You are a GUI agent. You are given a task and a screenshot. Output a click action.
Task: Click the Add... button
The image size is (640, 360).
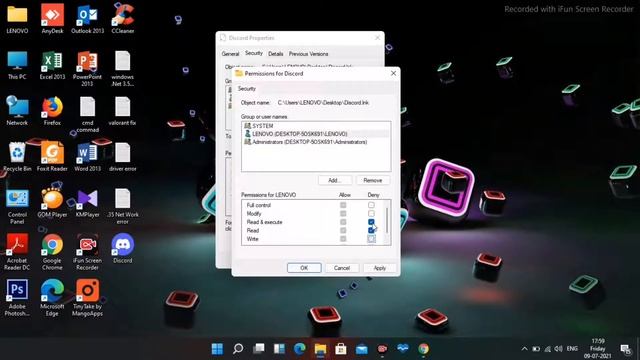334,180
